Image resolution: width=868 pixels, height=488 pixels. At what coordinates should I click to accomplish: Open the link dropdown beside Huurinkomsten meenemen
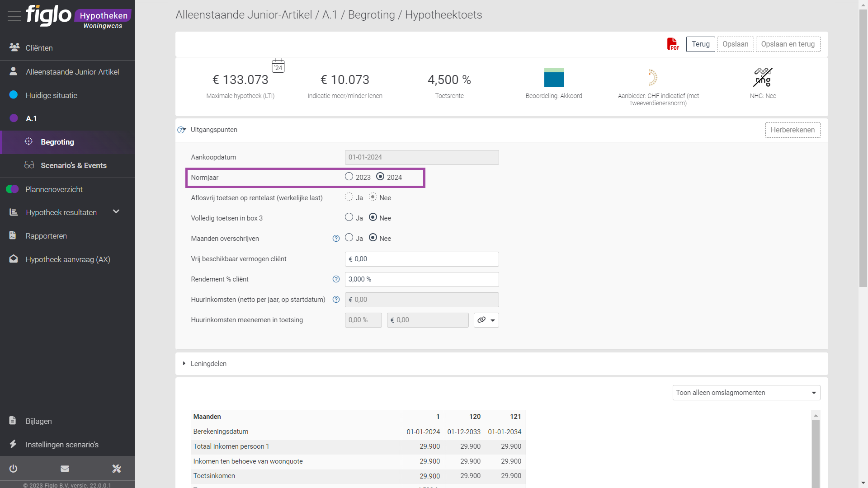(486, 320)
